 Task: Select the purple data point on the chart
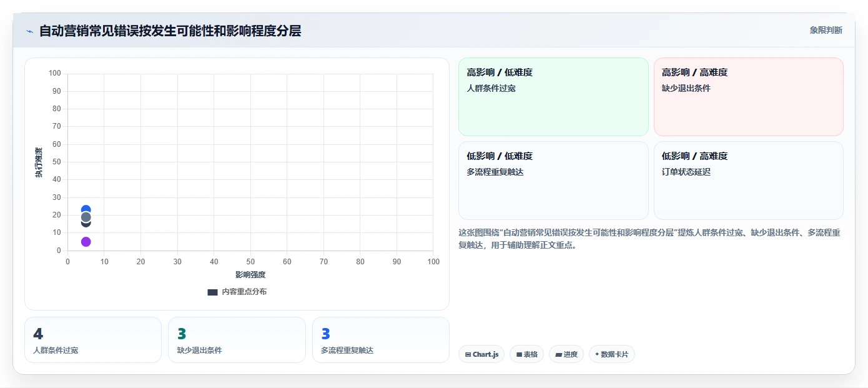click(x=86, y=242)
